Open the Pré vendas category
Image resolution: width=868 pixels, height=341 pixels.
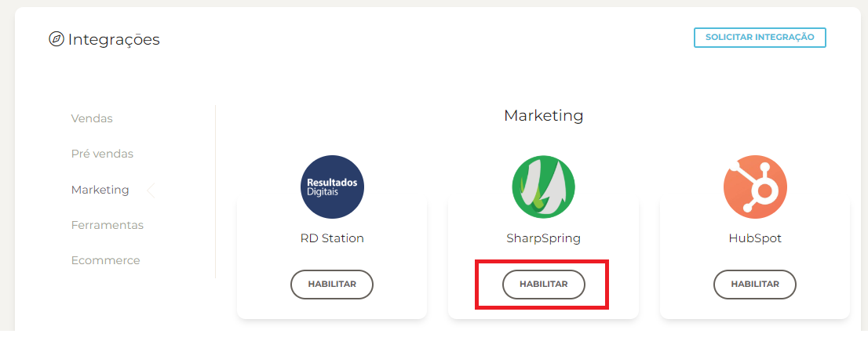coord(102,154)
